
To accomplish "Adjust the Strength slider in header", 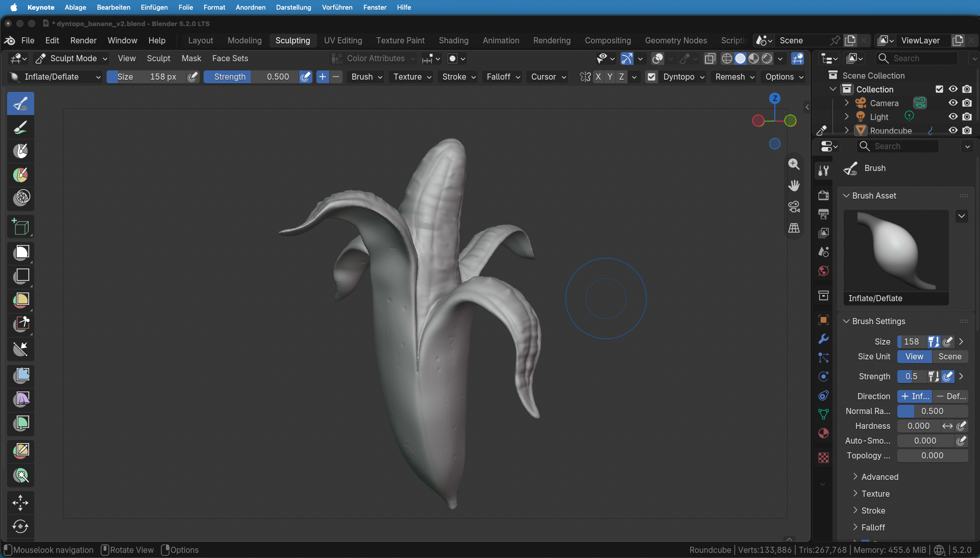I will coord(251,77).
